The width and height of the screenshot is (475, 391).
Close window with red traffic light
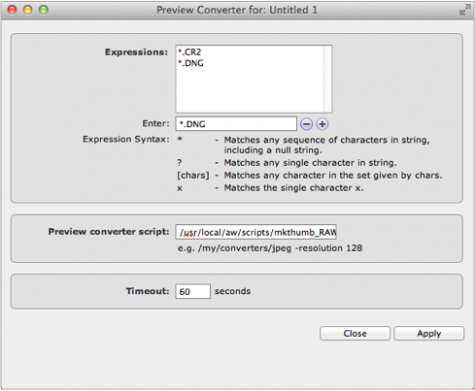coord(12,10)
